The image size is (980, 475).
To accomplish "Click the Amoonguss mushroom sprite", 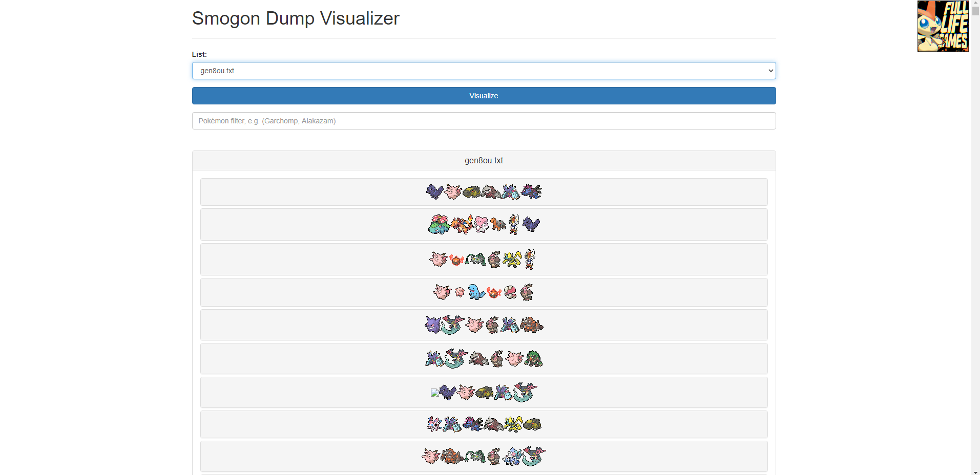I will point(510,292).
